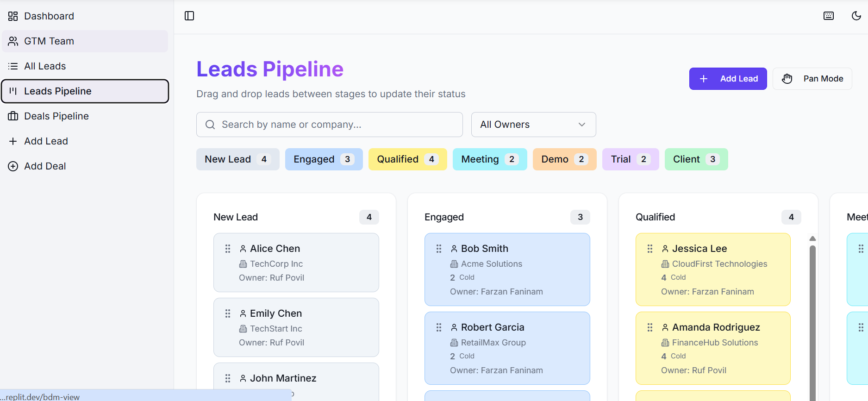The image size is (868, 401).
Task: Click Deals Pipeline briefcase icon
Action: point(13,116)
